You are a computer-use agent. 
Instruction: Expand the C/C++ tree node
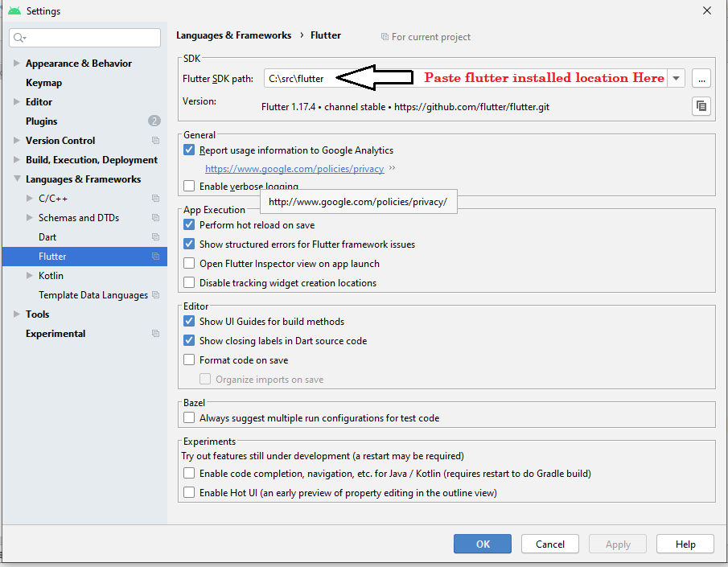(30, 199)
